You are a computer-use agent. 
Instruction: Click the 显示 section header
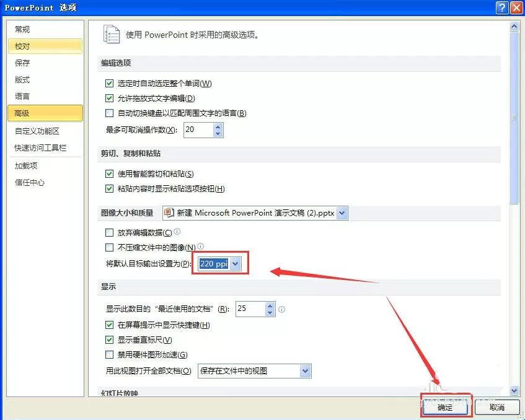click(108, 287)
